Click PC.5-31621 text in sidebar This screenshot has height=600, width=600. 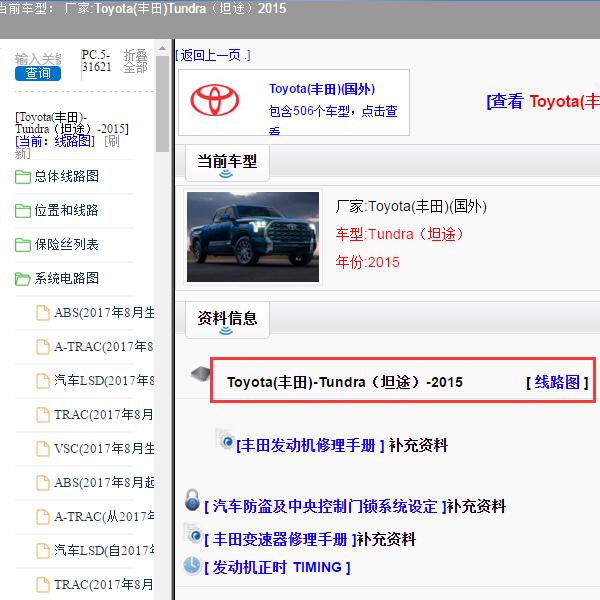pos(96,60)
